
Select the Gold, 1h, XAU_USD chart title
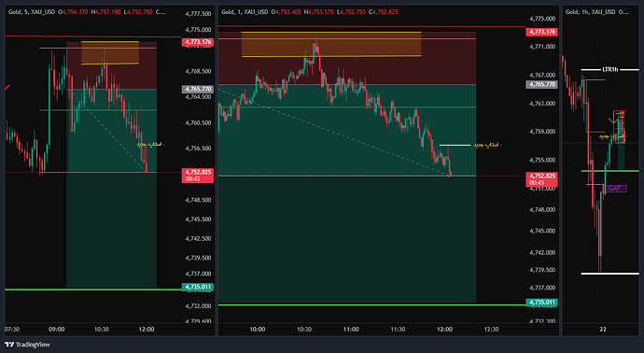[591, 12]
